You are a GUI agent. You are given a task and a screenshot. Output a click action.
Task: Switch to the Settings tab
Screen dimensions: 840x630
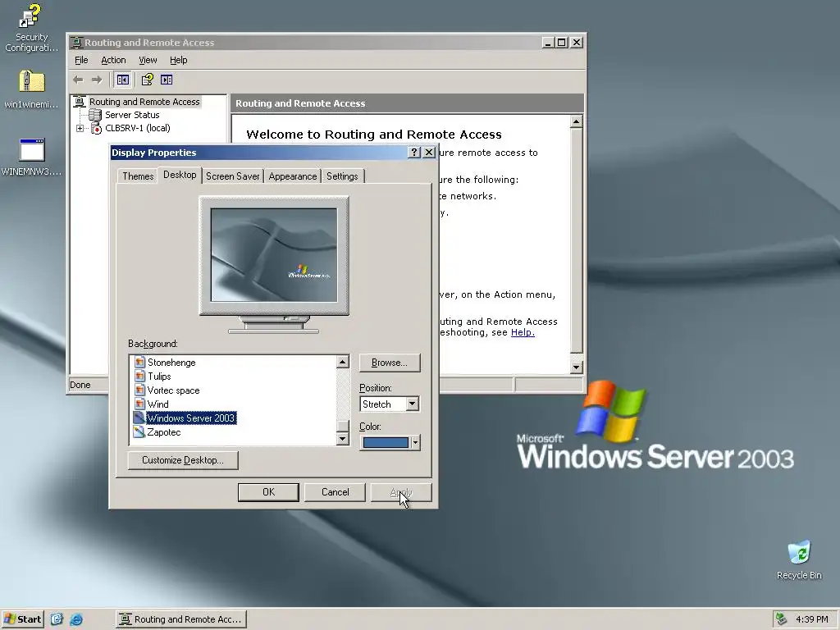(342, 176)
